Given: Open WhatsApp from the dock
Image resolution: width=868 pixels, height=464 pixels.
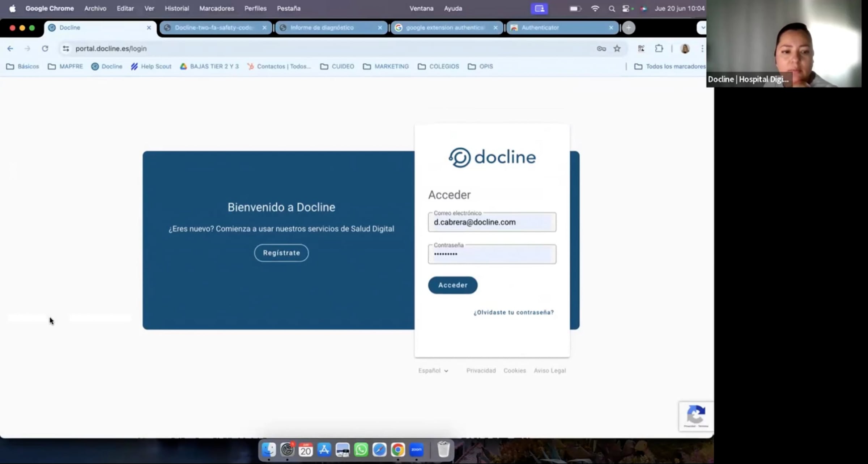Looking at the screenshot, I should [361, 450].
